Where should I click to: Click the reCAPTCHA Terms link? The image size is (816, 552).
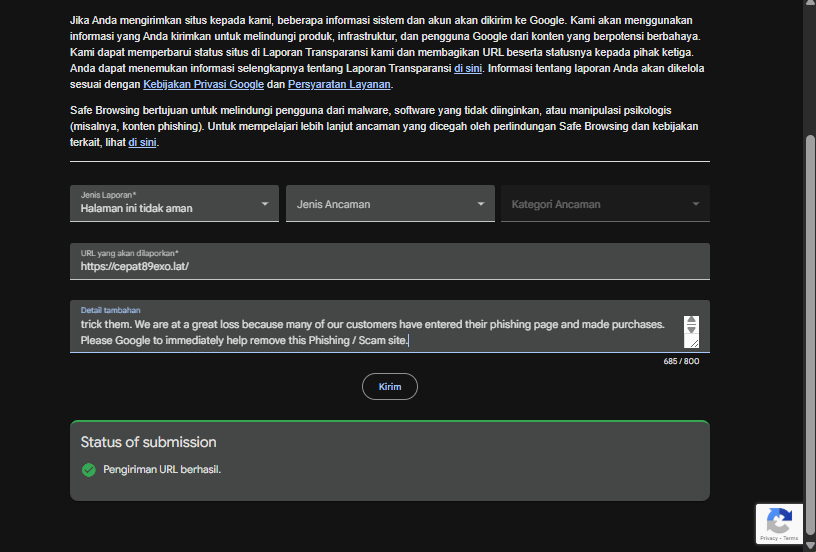click(791, 538)
